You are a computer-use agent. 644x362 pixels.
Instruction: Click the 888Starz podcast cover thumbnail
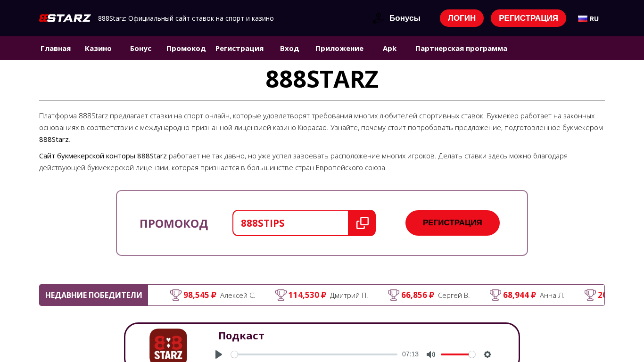point(168,345)
